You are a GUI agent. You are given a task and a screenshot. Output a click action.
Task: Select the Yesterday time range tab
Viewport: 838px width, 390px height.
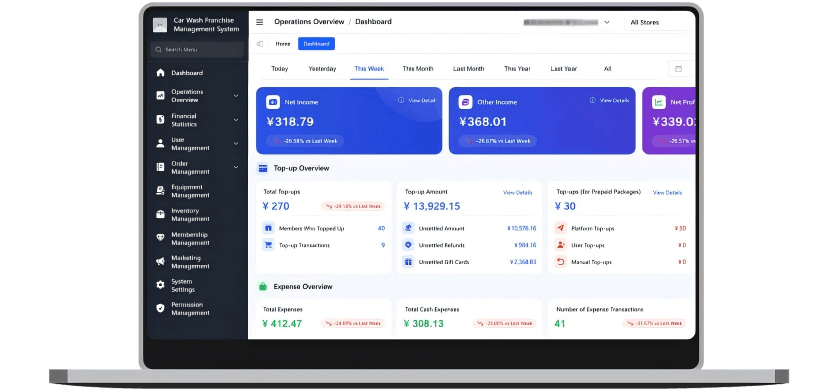pyautogui.click(x=322, y=69)
